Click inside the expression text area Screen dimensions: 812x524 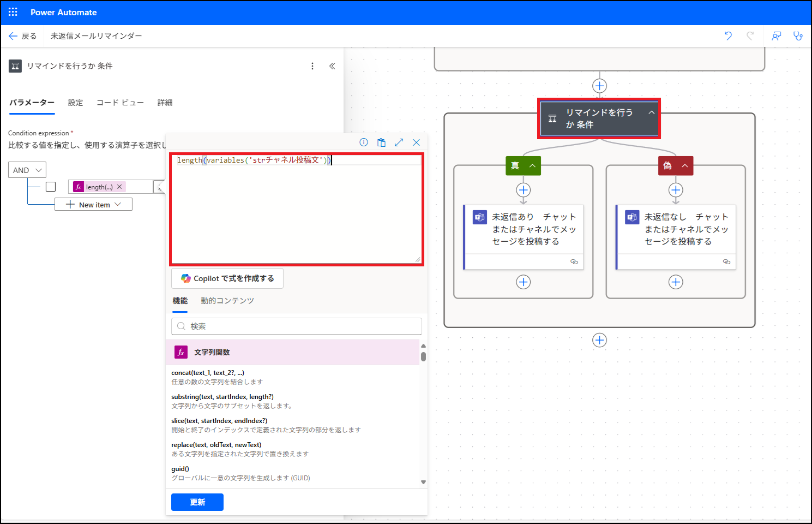point(297,210)
